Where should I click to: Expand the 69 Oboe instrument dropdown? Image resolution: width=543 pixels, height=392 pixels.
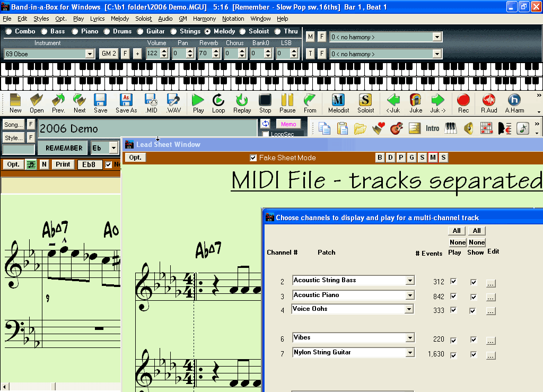pos(90,54)
